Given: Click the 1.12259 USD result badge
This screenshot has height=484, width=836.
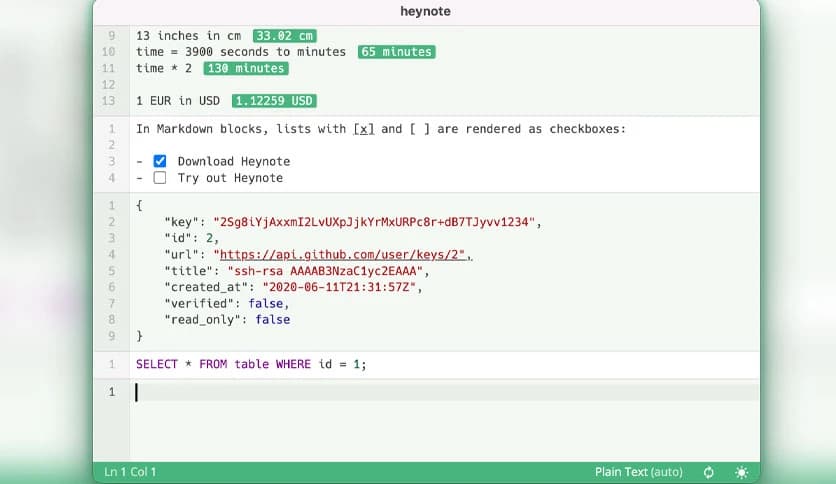Looking at the screenshot, I should coord(274,101).
